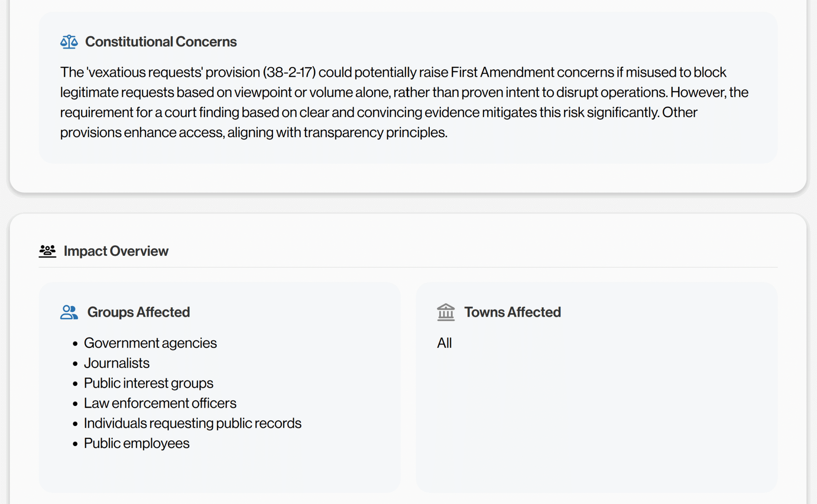Click the Public employees list item

tap(137, 443)
